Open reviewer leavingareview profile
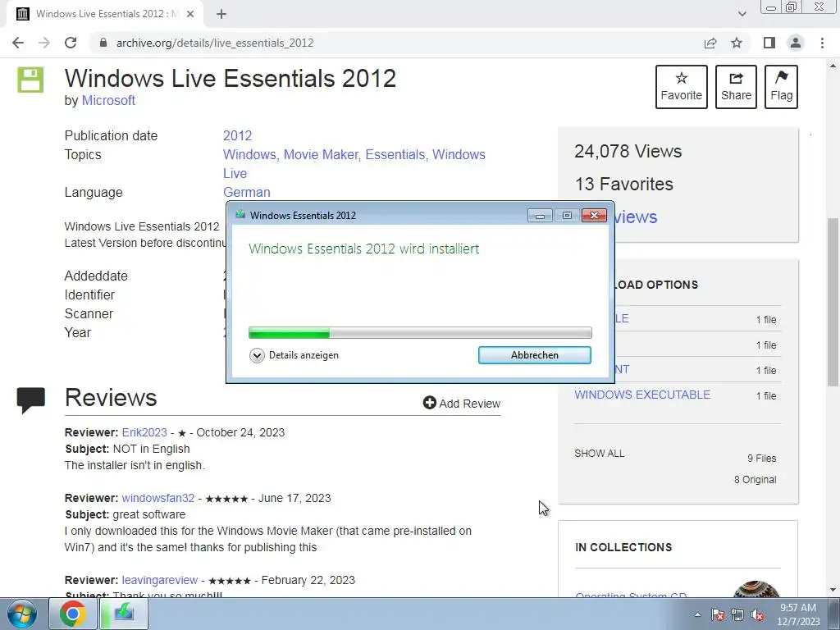This screenshot has height=630, width=840. click(160, 580)
